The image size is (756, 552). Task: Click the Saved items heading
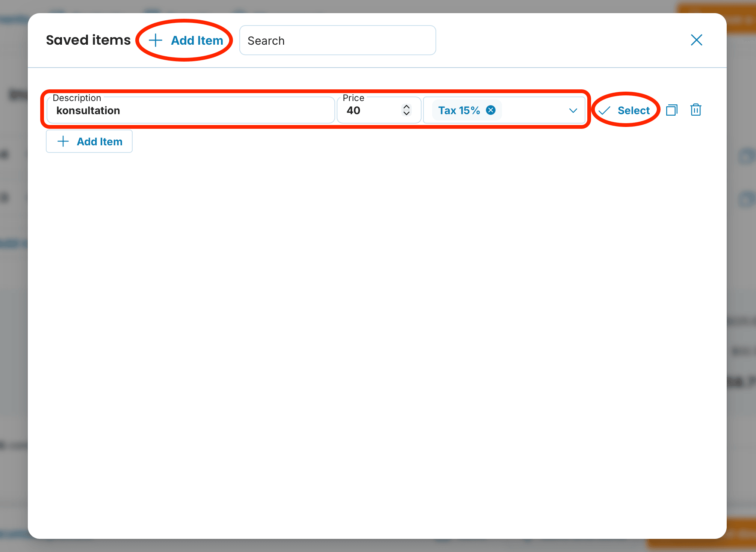[x=88, y=40]
